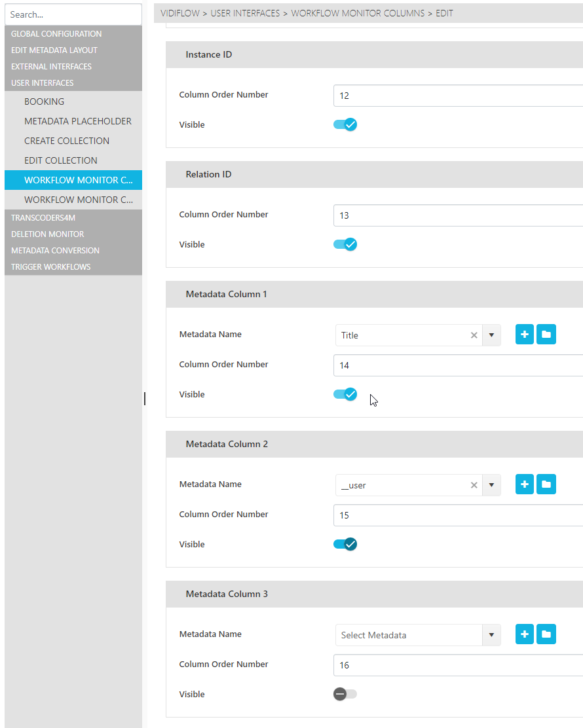Expand the Transcoders4M sidebar section
The width and height of the screenshot is (583, 728).
(43, 218)
